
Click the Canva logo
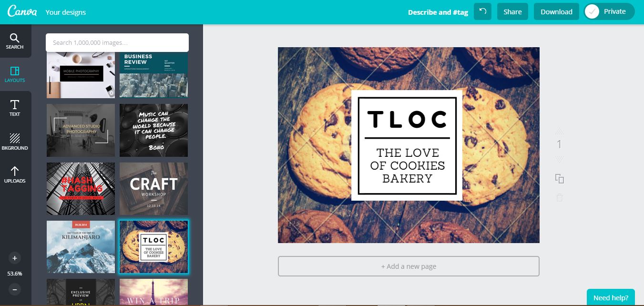coord(22,12)
